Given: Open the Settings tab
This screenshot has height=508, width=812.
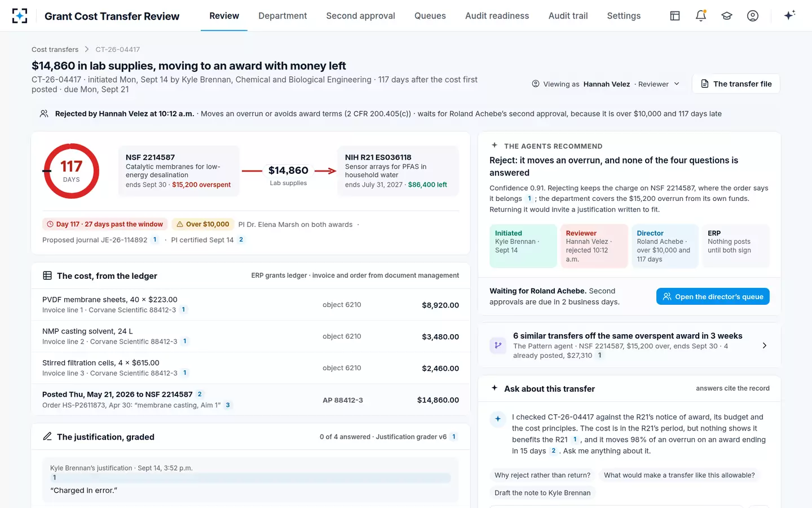Looking at the screenshot, I should tap(624, 16).
